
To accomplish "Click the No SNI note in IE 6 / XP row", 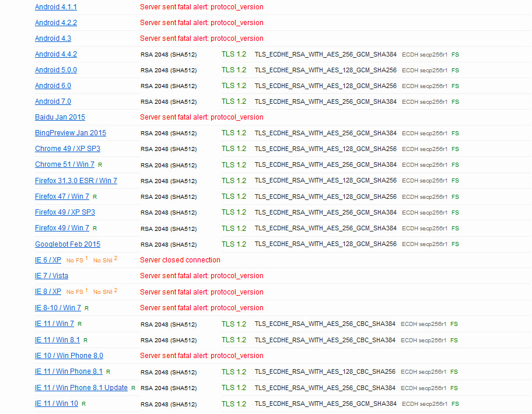I will [105, 260].
